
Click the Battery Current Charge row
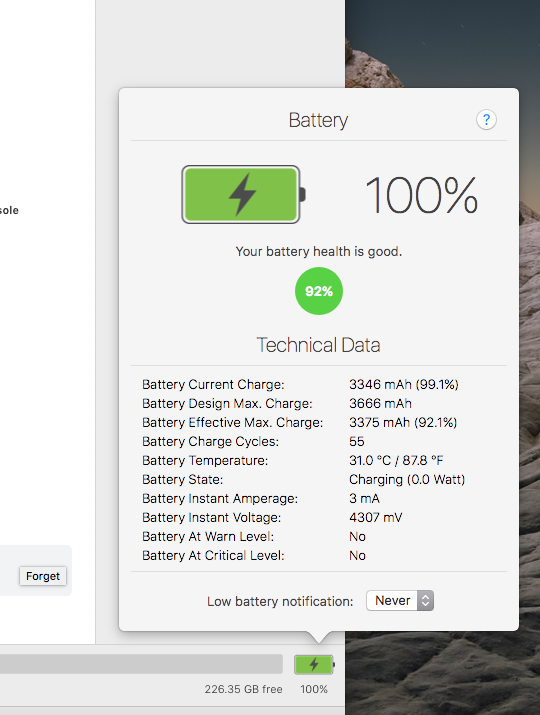[300, 384]
